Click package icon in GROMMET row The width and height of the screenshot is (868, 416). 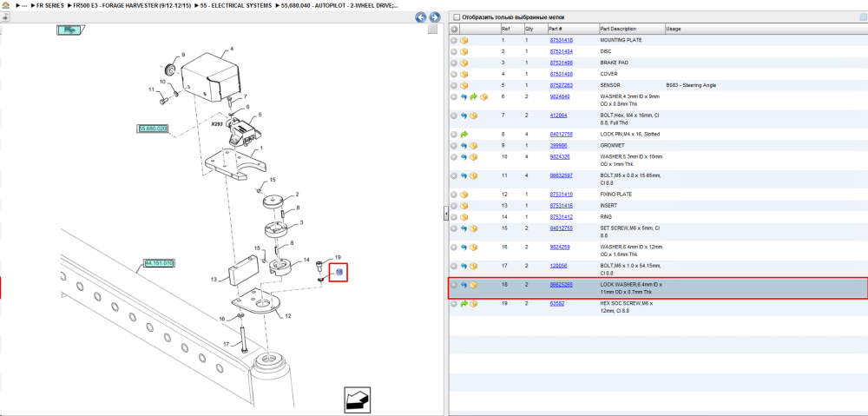(x=474, y=146)
